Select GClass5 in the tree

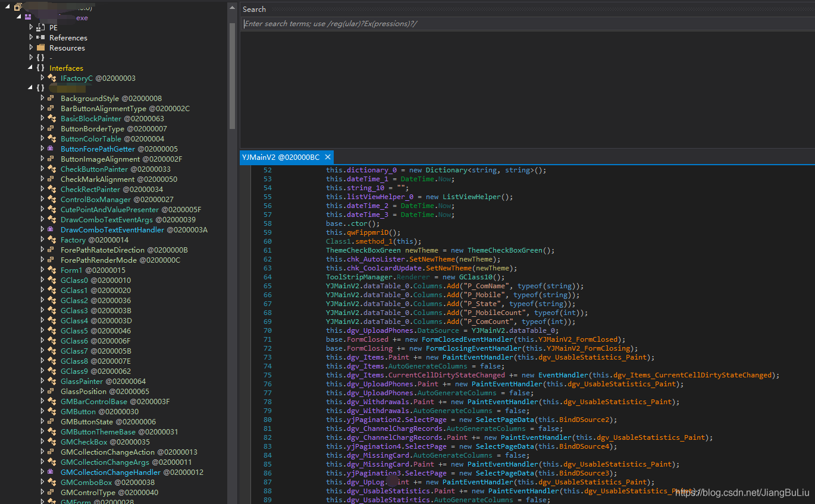96,330
